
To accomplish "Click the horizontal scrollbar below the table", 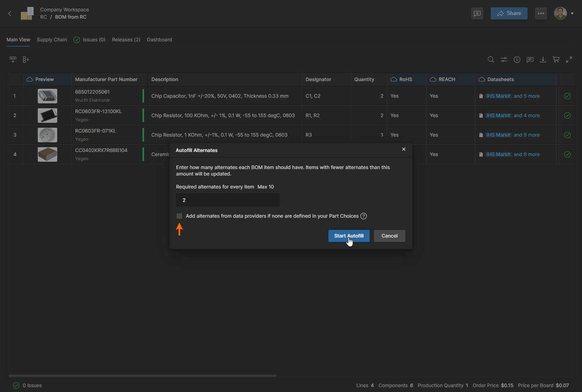I will coord(142,376).
